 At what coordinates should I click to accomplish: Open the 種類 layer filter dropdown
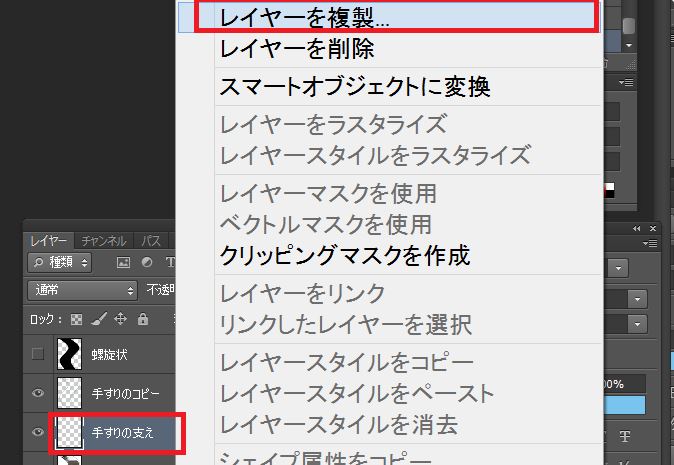pos(60,262)
